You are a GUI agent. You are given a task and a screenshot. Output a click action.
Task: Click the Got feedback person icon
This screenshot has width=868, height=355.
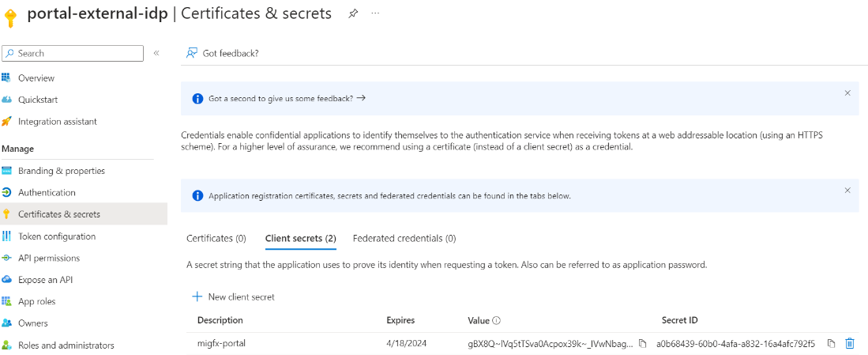coord(192,53)
